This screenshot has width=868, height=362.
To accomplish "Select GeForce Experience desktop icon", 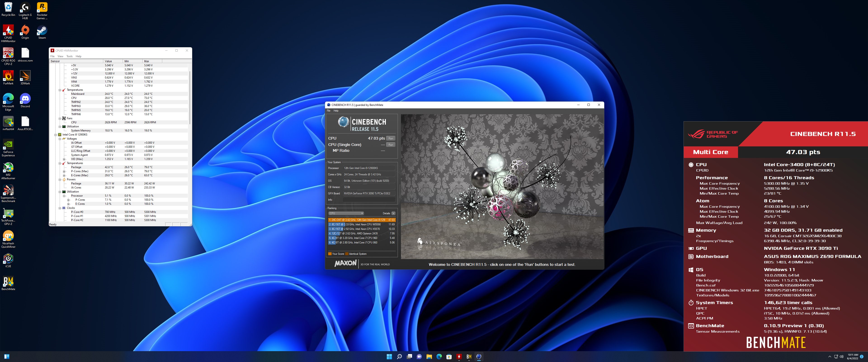I will coord(8,148).
